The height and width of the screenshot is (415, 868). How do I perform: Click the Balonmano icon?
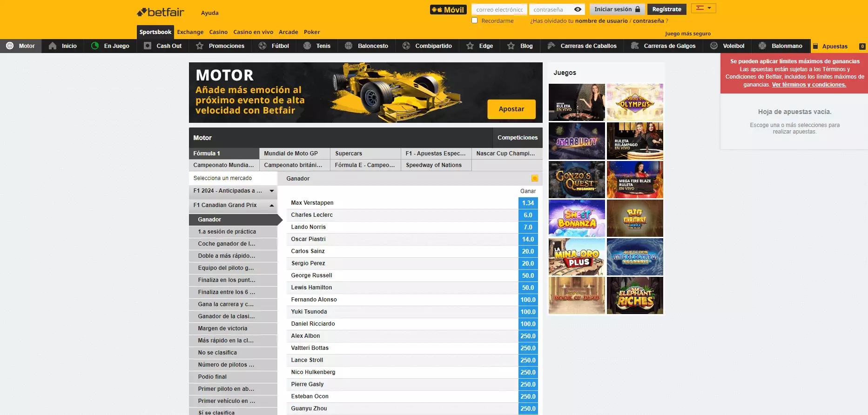[x=762, y=46]
